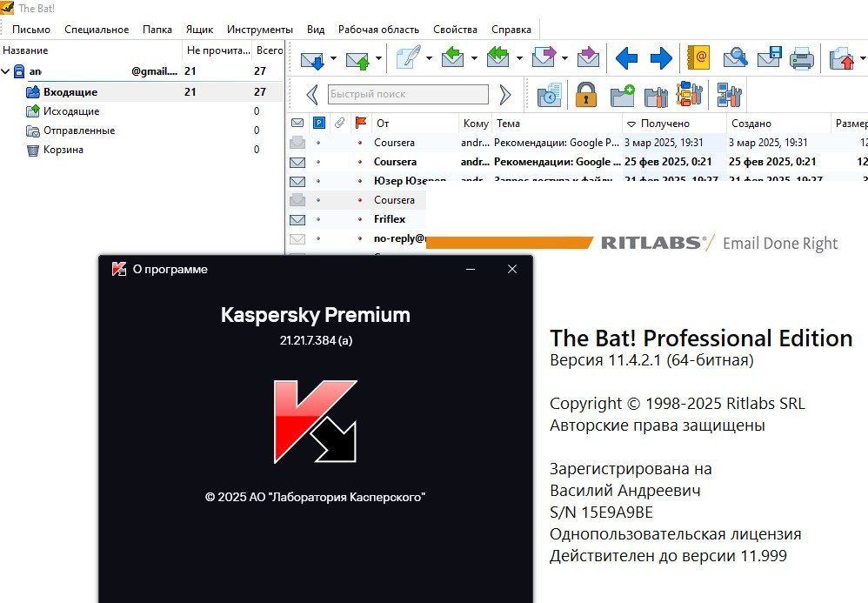Open dropdown arrow next to Send mail icon
Image resolution: width=868 pixels, height=603 pixels.
pyautogui.click(x=378, y=58)
